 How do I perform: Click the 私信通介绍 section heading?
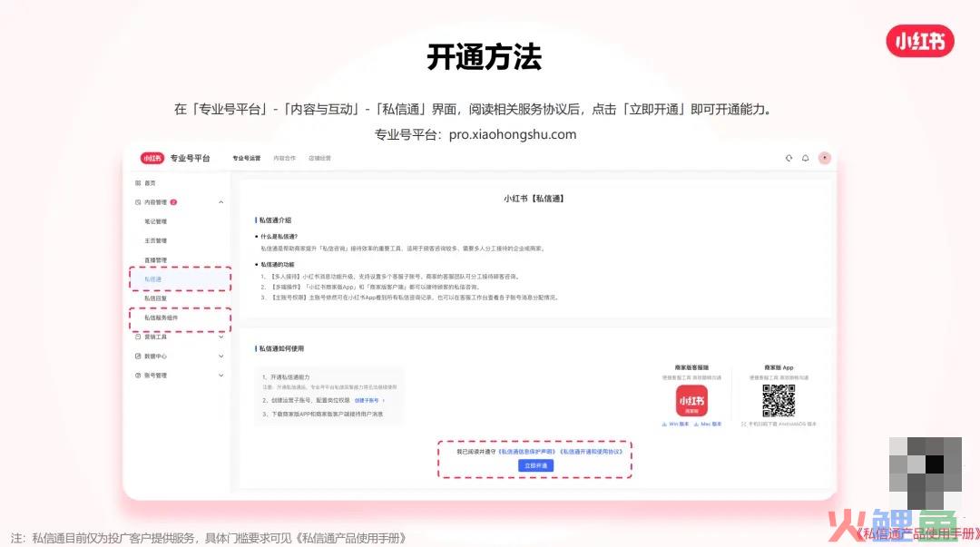pyautogui.click(x=275, y=220)
